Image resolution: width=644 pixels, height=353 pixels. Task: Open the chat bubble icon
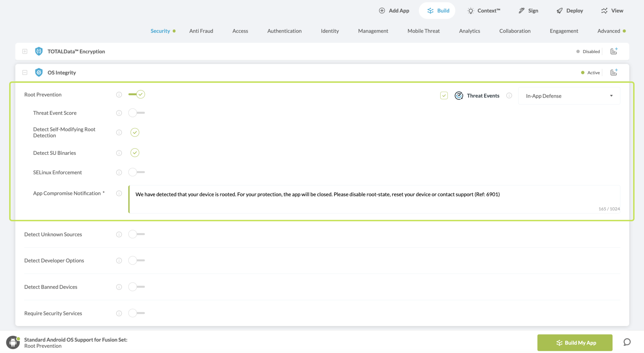[627, 342]
